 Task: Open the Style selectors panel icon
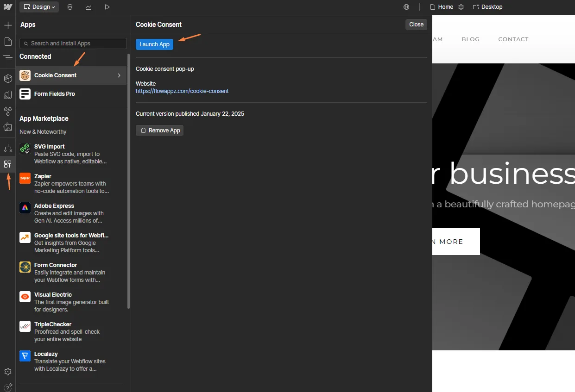[8, 95]
